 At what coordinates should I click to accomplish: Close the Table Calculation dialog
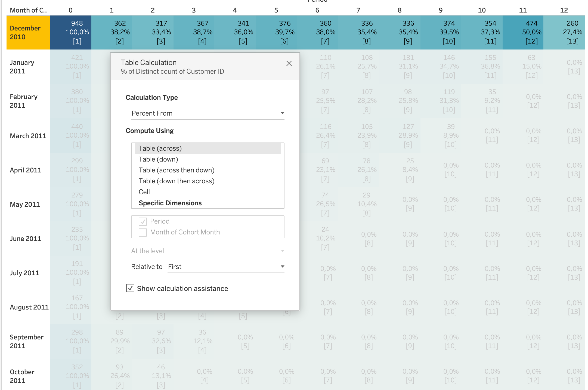[x=289, y=63]
